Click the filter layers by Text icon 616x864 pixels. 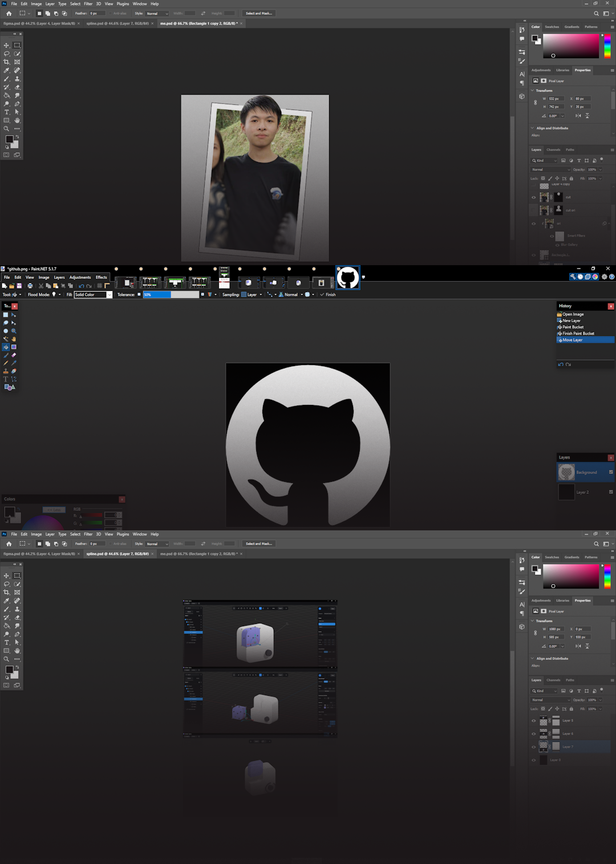[579, 160]
